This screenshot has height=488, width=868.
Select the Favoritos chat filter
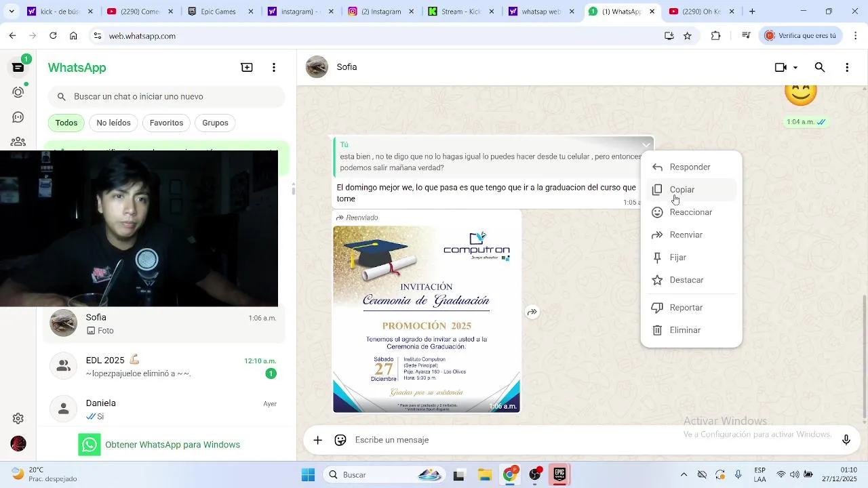coord(166,123)
